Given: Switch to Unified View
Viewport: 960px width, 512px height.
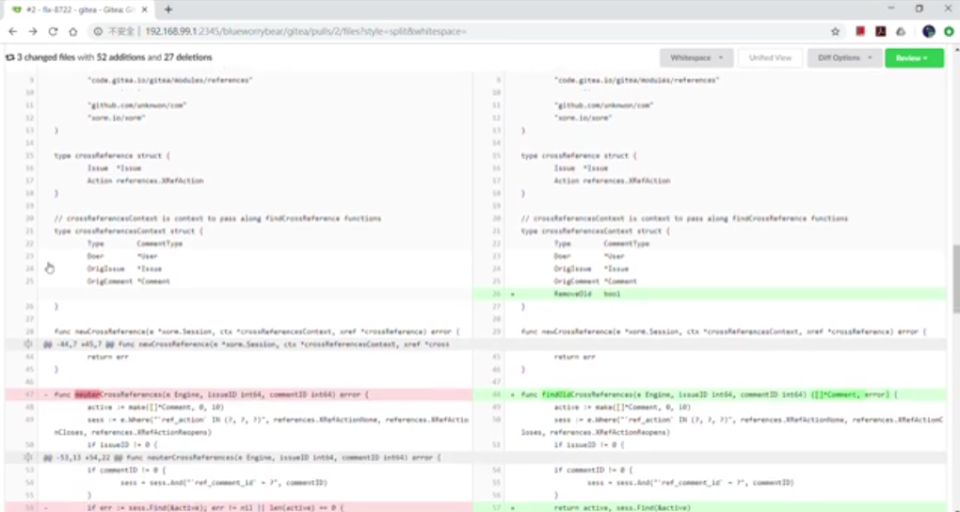Looking at the screenshot, I should 769,58.
